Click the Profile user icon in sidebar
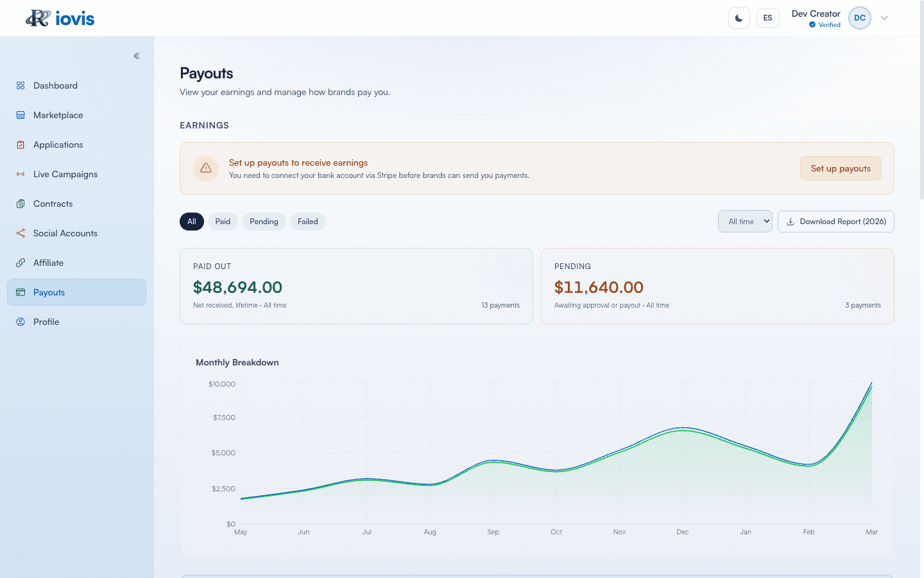The image size is (924, 578). click(x=21, y=322)
